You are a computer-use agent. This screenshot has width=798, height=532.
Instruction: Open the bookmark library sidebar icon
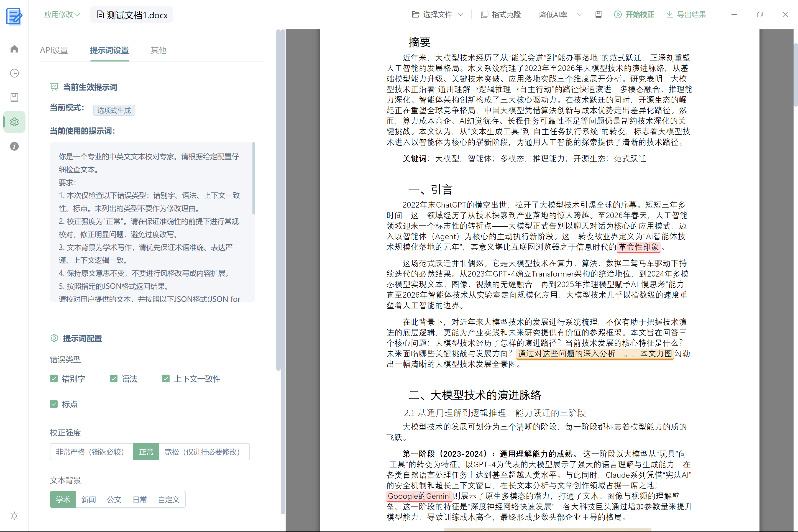click(x=14, y=97)
